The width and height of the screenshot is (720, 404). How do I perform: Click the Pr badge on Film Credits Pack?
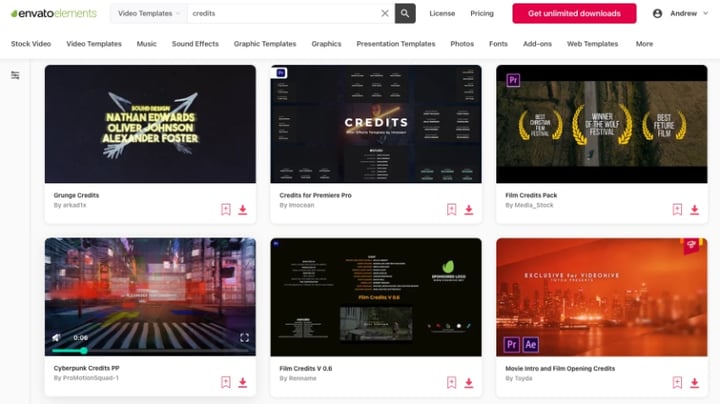click(x=513, y=80)
